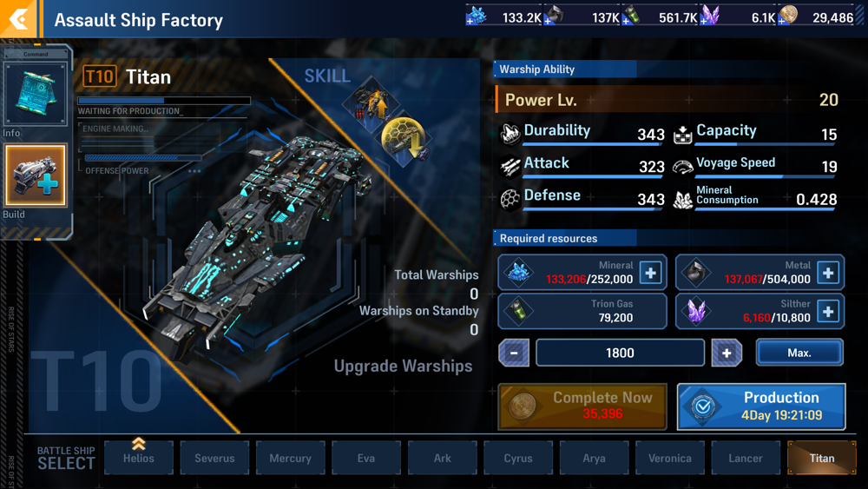Tap the gold coin currency icon
The width and height of the screenshot is (868, 489).
[x=788, y=16]
